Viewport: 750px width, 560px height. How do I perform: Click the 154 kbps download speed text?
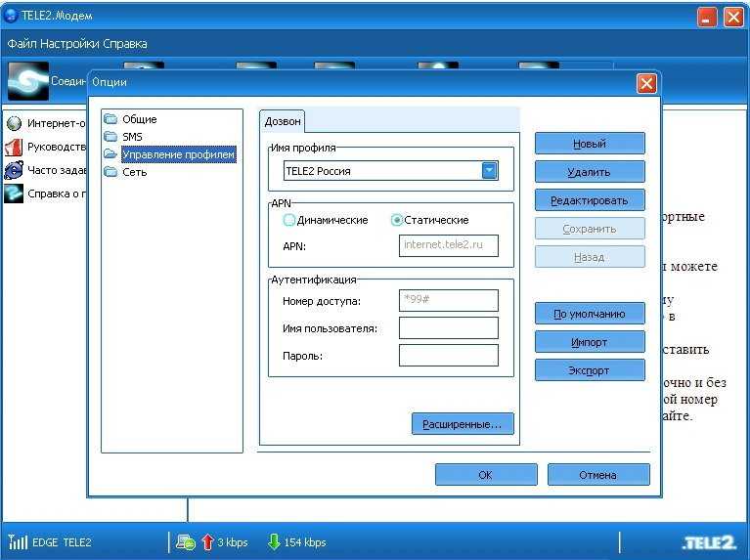(305, 542)
